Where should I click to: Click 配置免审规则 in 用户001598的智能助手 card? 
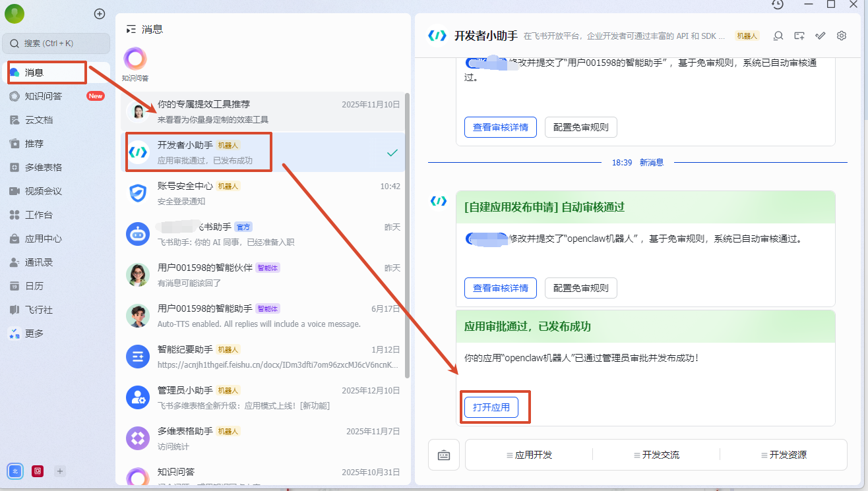click(581, 127)
